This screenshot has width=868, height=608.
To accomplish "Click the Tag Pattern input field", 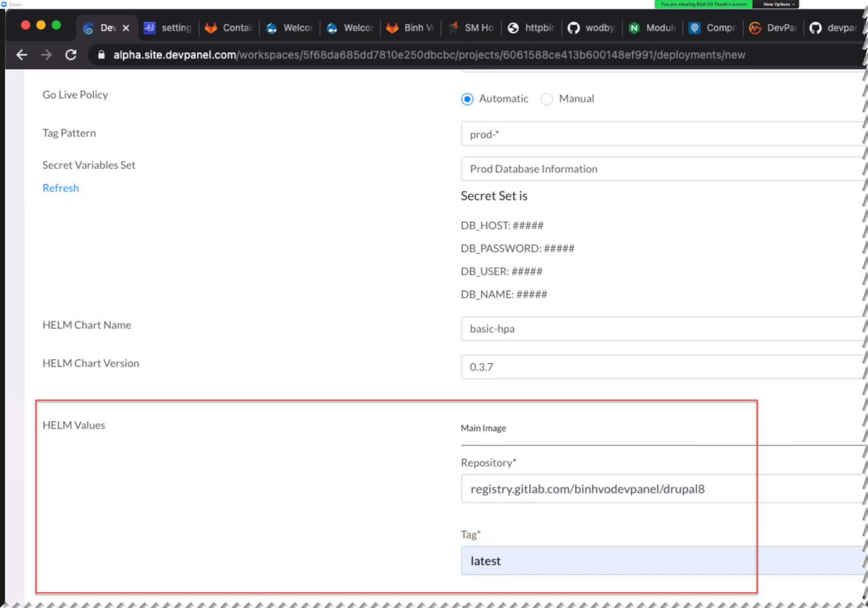I will (x=662, y=135).
